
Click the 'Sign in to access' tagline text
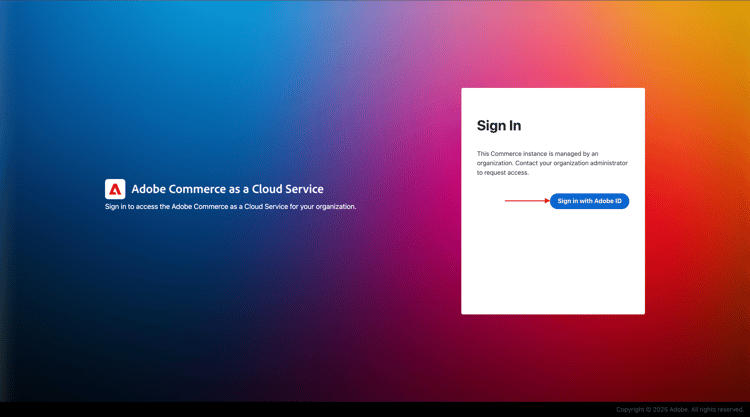[231, 207]
